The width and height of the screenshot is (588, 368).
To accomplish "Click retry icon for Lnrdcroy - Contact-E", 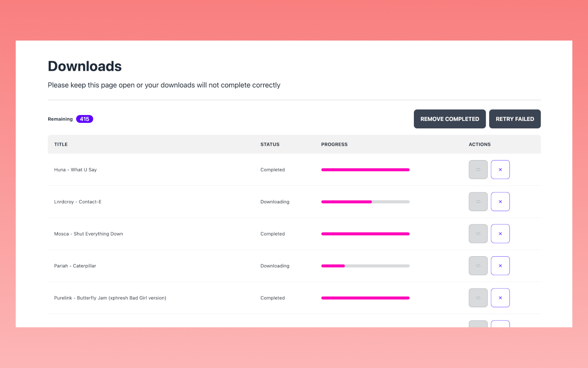I will (x=478, y=201).
